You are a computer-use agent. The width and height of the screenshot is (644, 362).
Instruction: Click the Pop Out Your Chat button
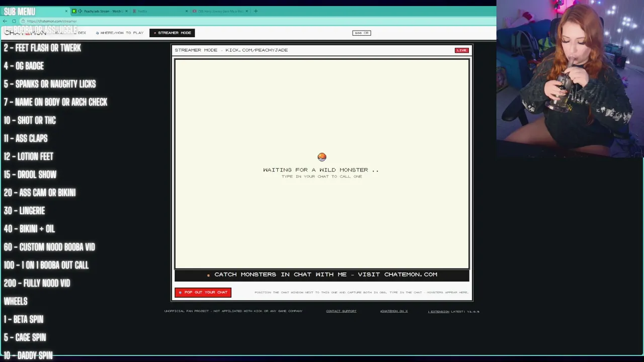pyautogui.click(x=203, y=292)
